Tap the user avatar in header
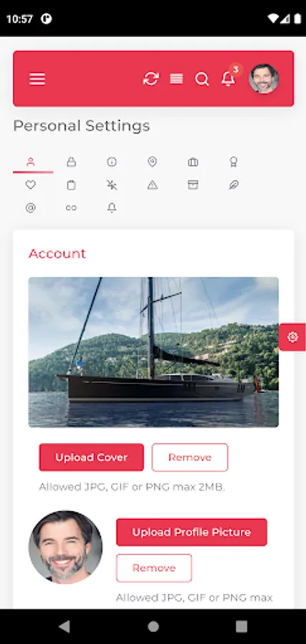The image size is (306, 644). pos(264,79)
